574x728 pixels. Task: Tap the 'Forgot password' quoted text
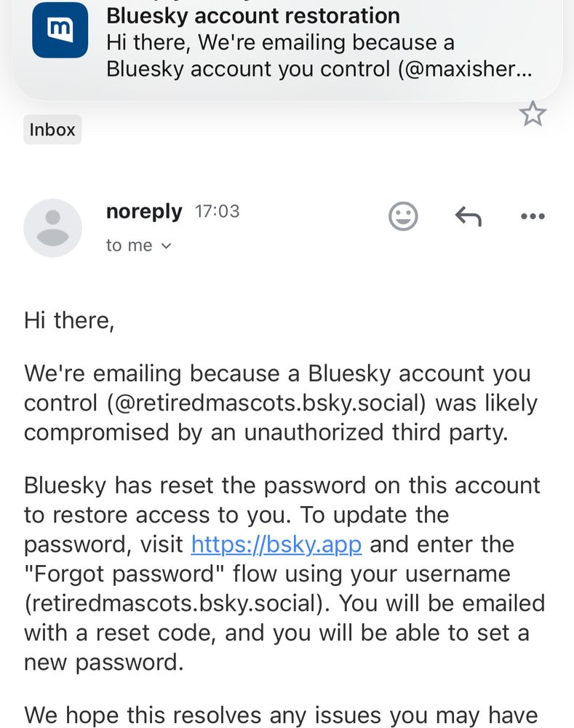[124, 574]
